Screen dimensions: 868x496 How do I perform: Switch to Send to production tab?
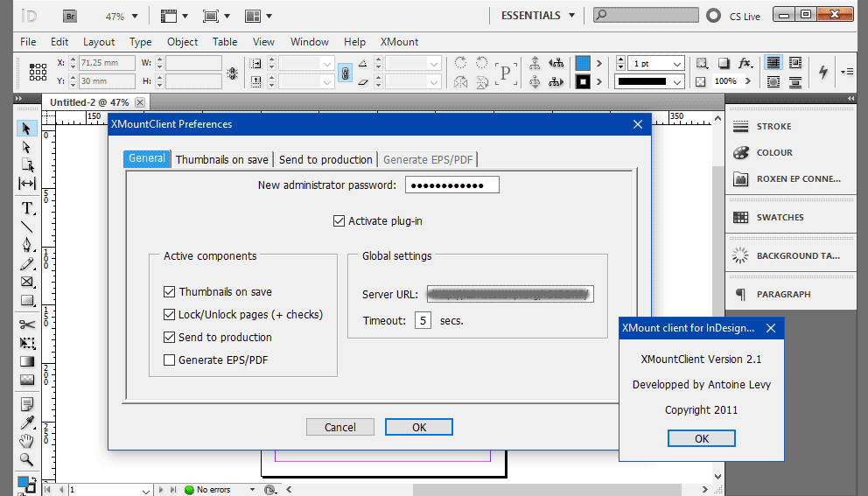[325, 159]
